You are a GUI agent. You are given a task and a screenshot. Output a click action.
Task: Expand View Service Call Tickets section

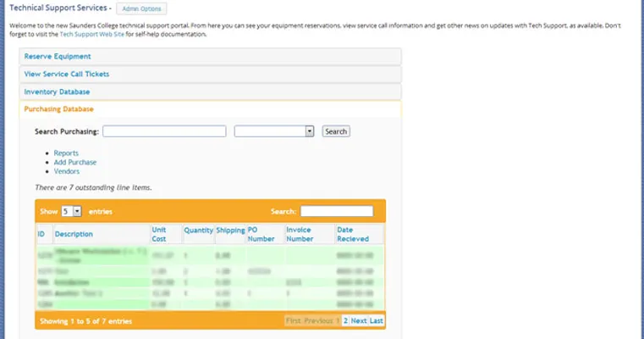click(67, 75)
